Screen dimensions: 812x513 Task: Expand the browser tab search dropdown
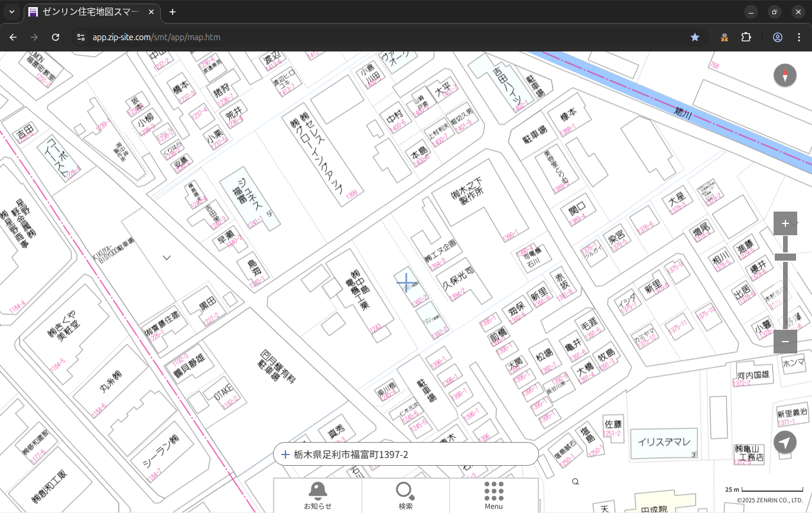click(12, 12)
